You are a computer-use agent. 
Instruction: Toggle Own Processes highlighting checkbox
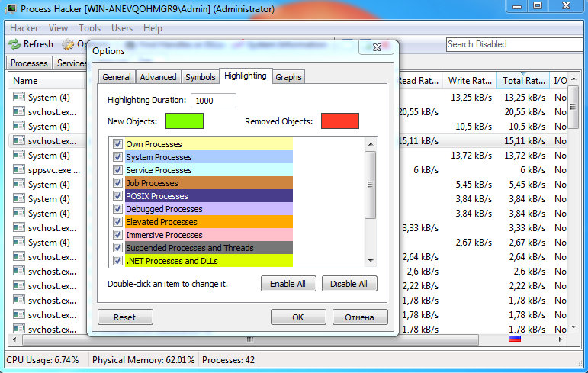[117, 143]
